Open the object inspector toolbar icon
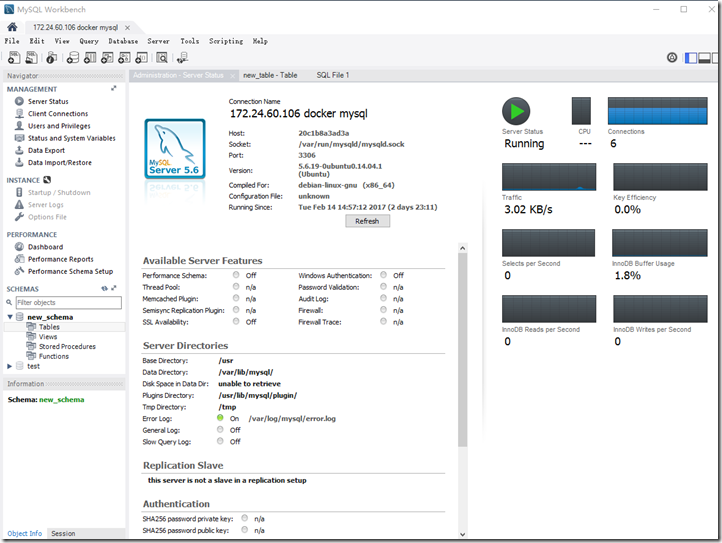Screen dimensions: 722x543 (x=52, y=58)
